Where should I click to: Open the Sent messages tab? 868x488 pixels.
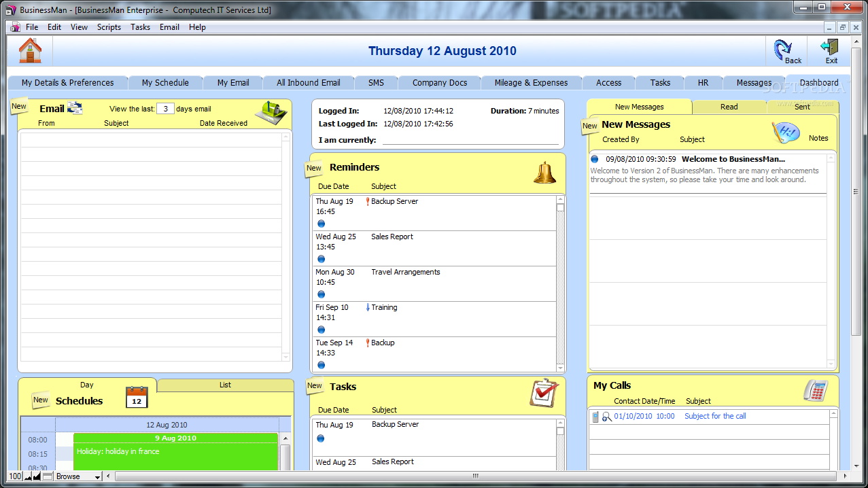[x=803, y=107]
